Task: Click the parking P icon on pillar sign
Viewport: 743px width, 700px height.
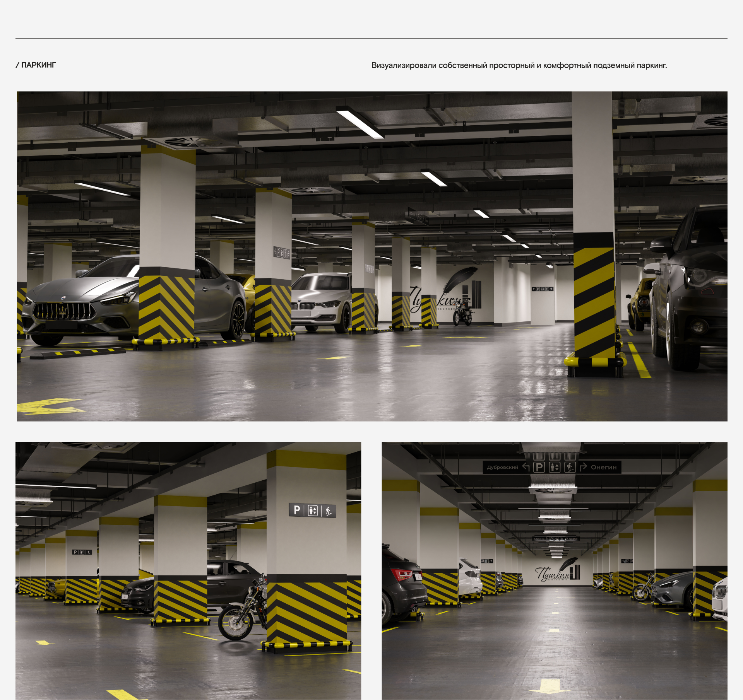Action: (297, 510)
